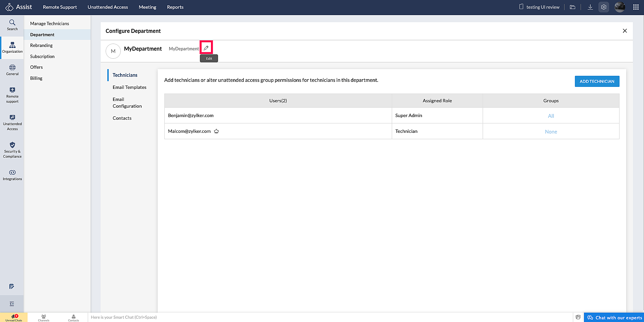Click the Technician role cell
Image resolution: width=644 pixels, height=322 pixels.
437,131
